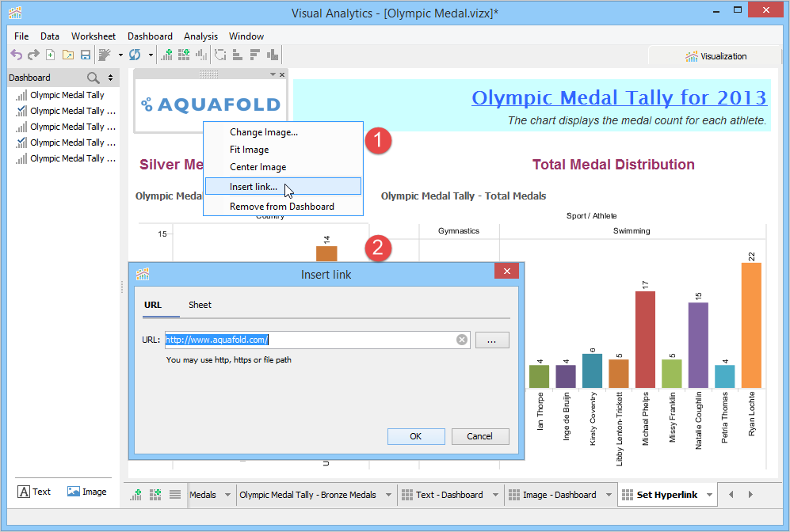The width and height of the screenshot is (790, 532).
Task: Choose Center Image from the context menu
Action: (x=283, y=167)
